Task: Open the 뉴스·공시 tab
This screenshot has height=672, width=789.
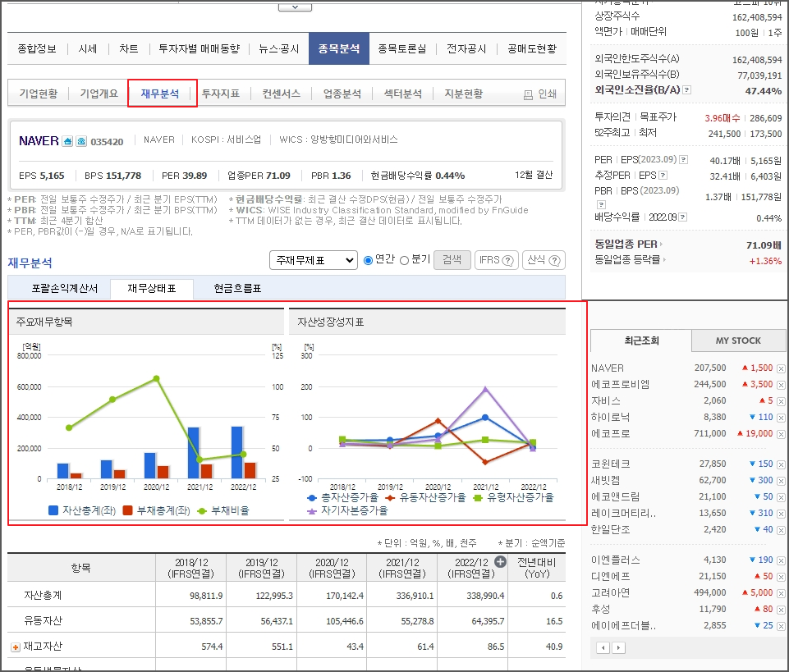Action: pos(279,48)
